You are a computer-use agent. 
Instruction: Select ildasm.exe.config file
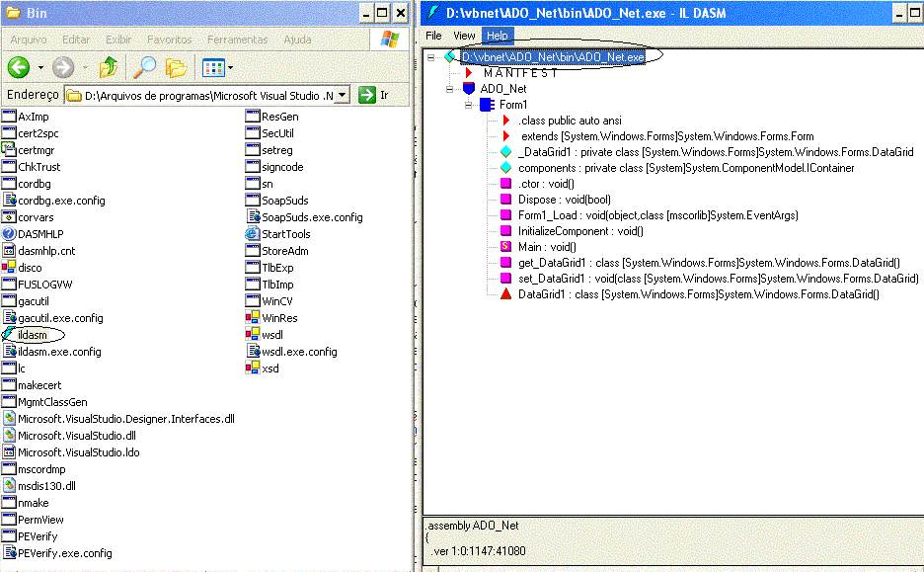(51, 352)
